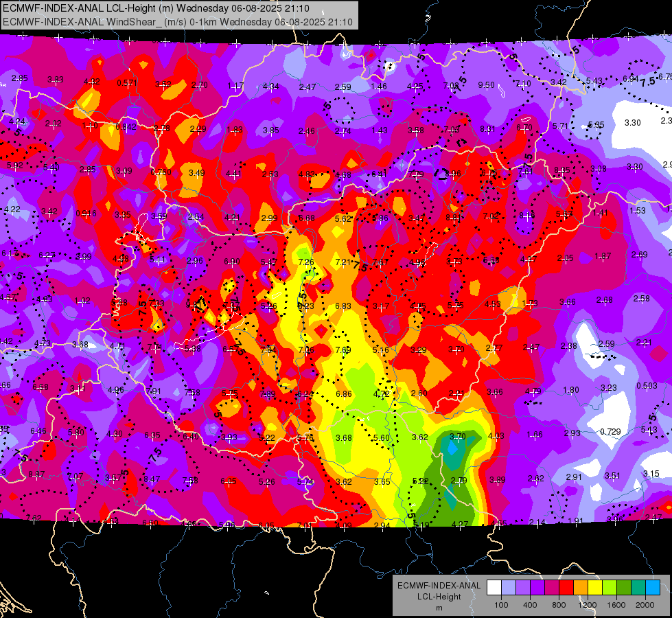The height and width of the screenshot is (618, 672).
Task: Click the wind shear value 3.83
Action: click(x=56, y=80)
